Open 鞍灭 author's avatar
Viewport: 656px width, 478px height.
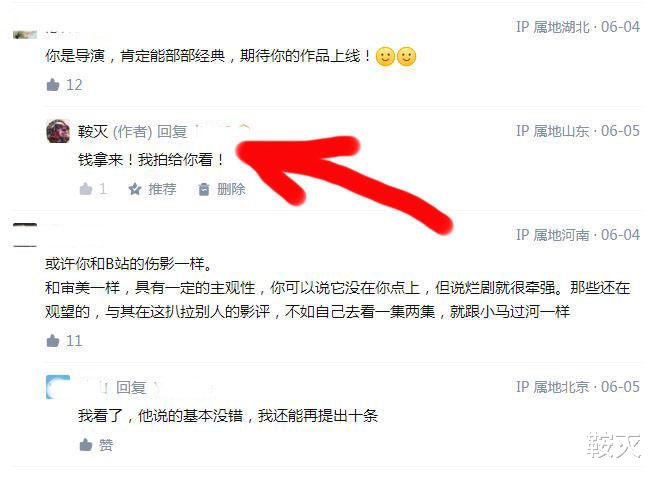(x=58, y=131)
